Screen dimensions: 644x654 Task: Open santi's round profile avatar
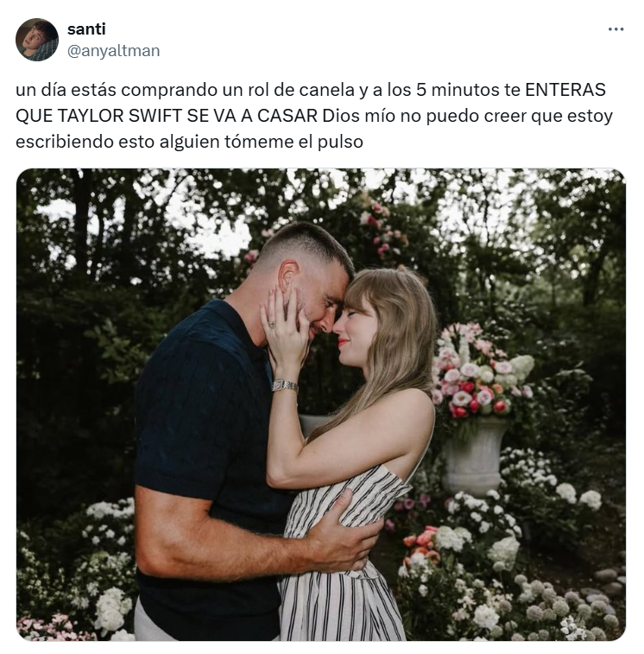[37, 40]
